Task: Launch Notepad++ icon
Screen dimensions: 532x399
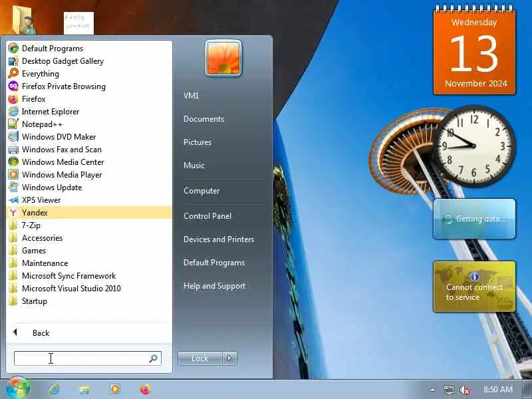Action: click(x=13, y=124)
